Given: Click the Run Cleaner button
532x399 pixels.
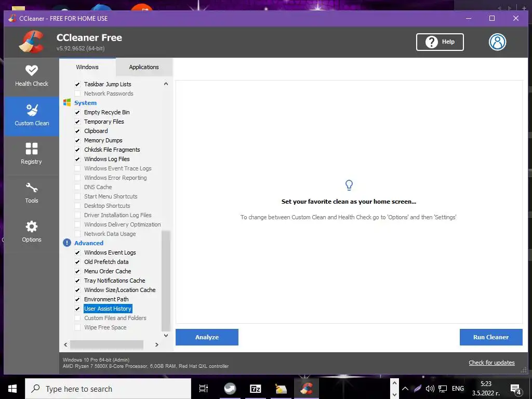Looking at the screenshot, I should (491, 337).
